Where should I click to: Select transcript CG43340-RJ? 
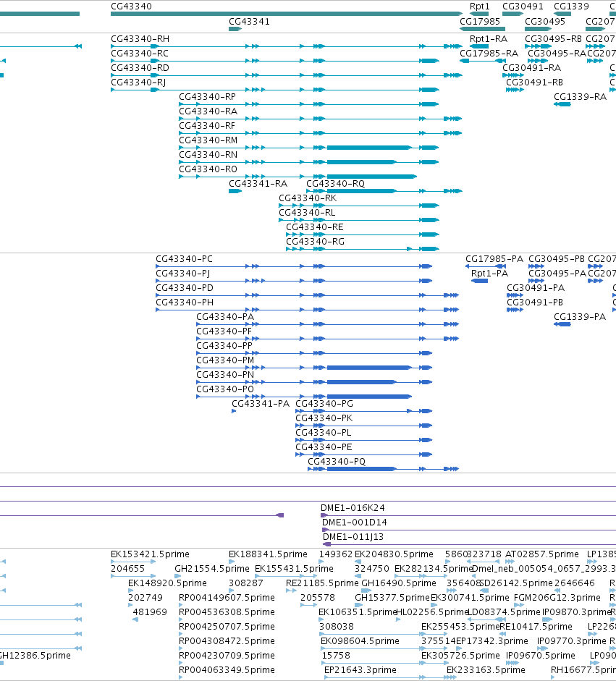click(x=138, y=83)
